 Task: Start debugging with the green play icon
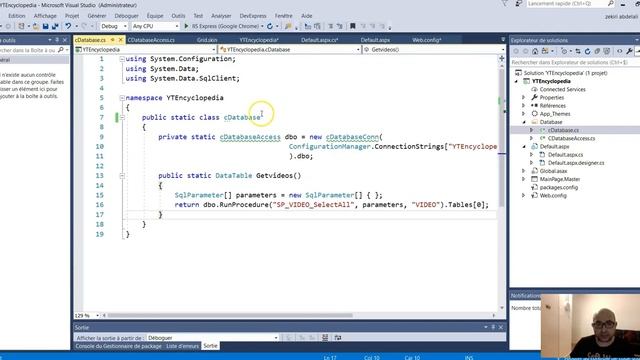pos(186,26)
